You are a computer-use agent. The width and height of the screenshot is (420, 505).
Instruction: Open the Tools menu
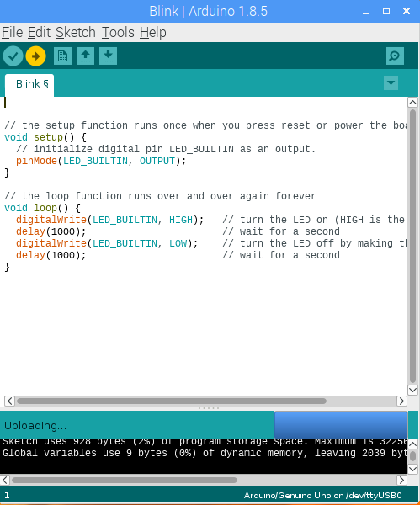(118, 33)
